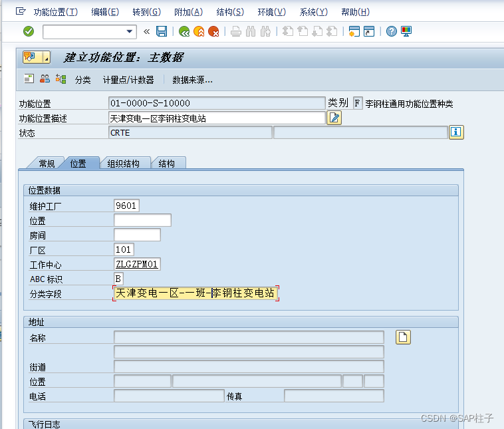Click the 维护工厂 field 9601
The height and width of the screenshot is (429, 504).
126,206
